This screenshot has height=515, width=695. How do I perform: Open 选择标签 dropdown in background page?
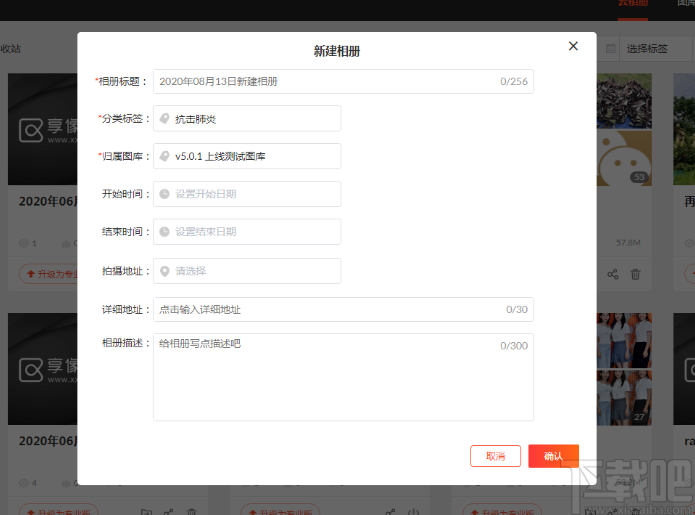[x=656, y=49]
